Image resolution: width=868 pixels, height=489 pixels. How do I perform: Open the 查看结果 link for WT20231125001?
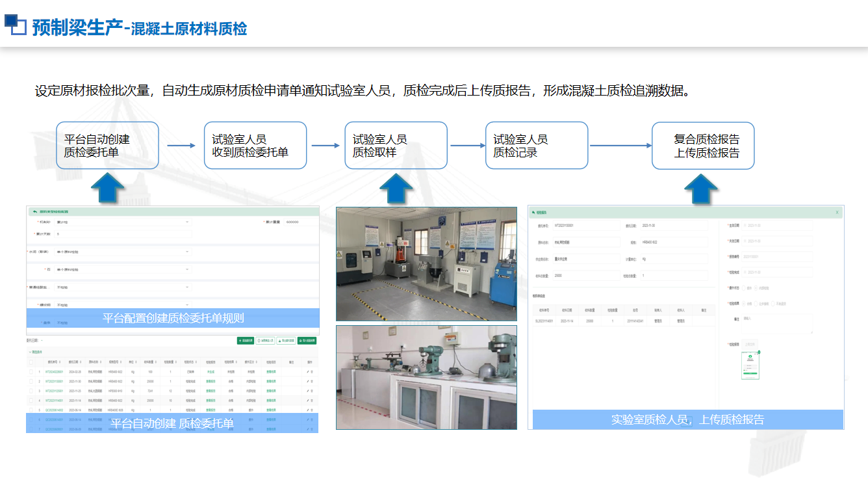(x=270, y=391)
